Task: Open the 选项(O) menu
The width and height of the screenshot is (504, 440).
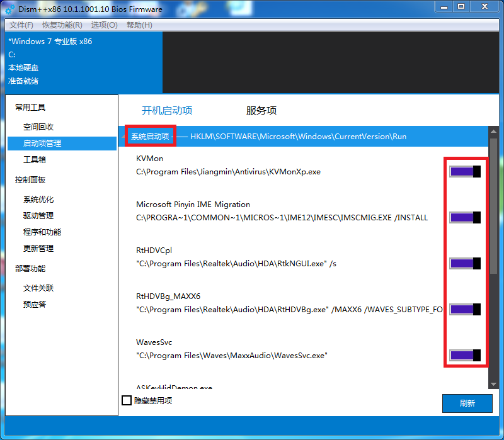Action: point(104,25)
